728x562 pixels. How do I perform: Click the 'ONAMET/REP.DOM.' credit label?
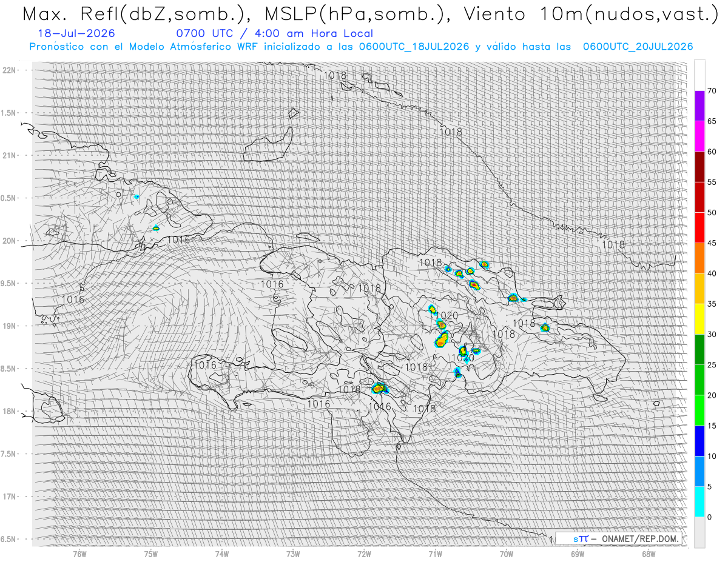pyautogui.click(x=639, y=538)
